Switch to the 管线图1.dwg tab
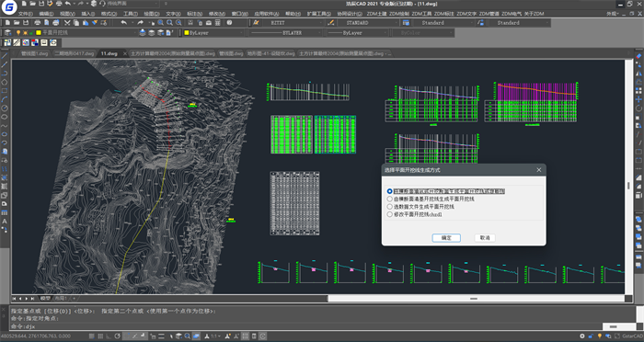Image resolution: width=644 pixels, height=342 pixels. pyautogui.click(x=35, y=53)
